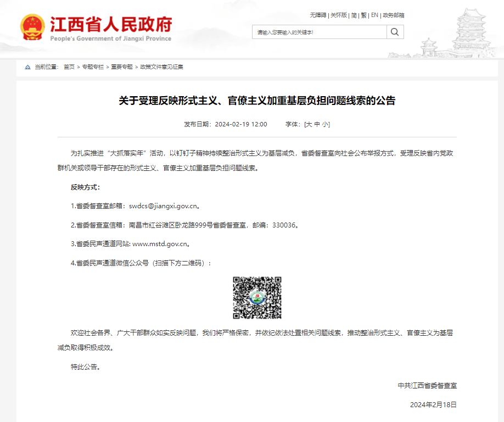
Task: Set font size to 小 (small)
Action: (x=325, y=124)
